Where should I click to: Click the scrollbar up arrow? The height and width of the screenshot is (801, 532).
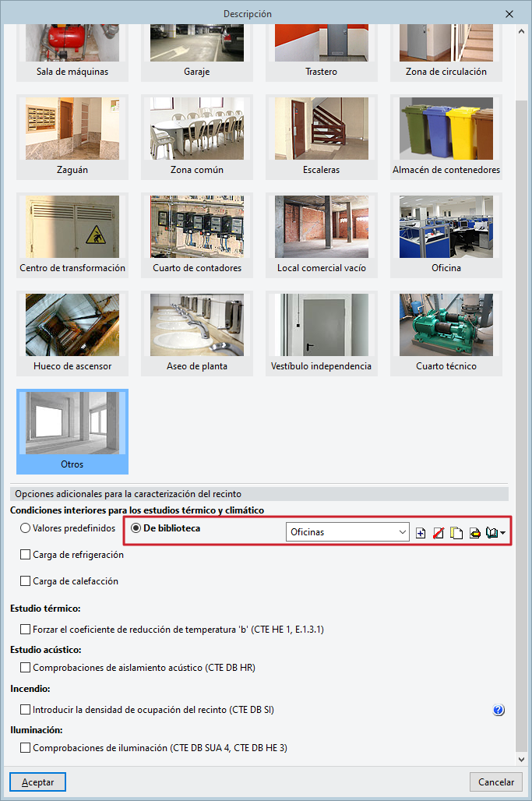tap(521, 31)
